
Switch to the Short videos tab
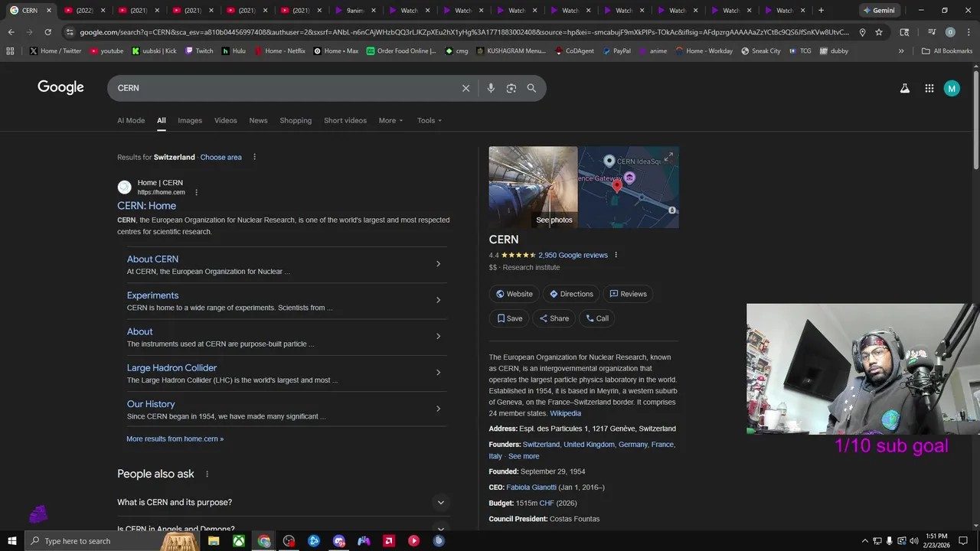pos(345,120)
